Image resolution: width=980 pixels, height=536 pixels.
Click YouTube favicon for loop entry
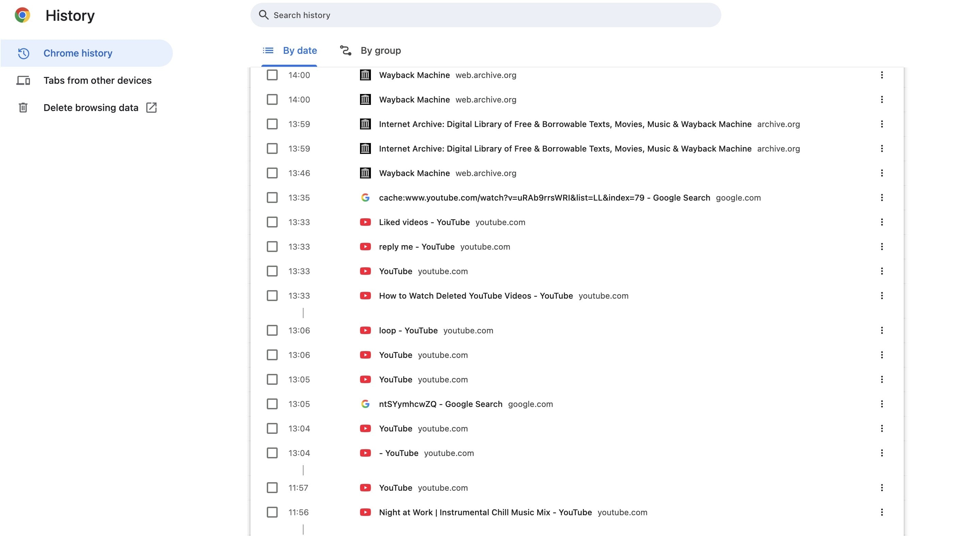tap(365, 330)
